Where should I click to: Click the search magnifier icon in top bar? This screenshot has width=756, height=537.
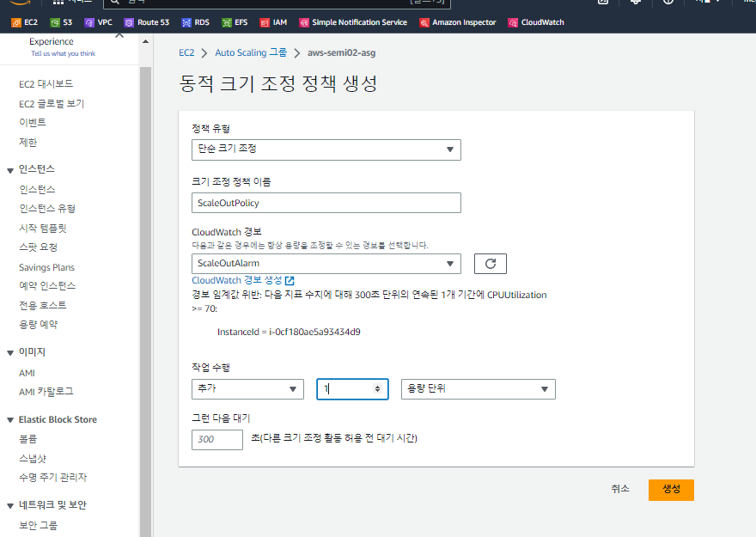click(x=115, y=3)
